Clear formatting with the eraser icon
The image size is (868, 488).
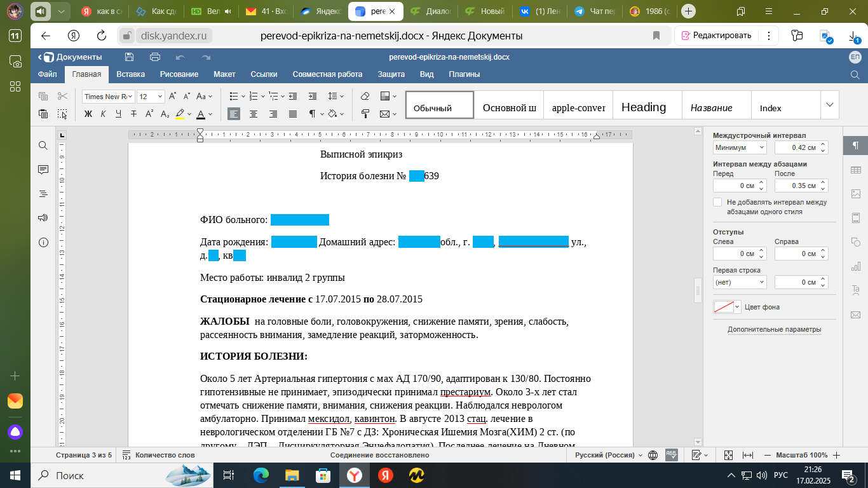coord(364,96)
